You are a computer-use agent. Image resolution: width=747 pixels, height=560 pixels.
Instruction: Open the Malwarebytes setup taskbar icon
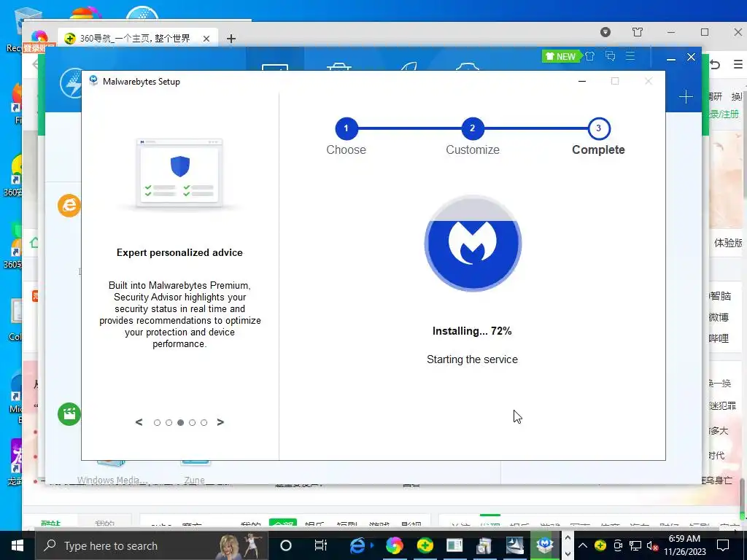[x=544, y=545]
